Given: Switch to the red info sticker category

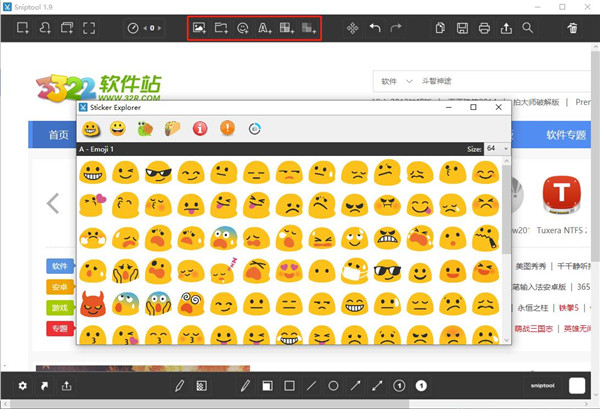Looking at the screenshot, I should tap(200, 128).
